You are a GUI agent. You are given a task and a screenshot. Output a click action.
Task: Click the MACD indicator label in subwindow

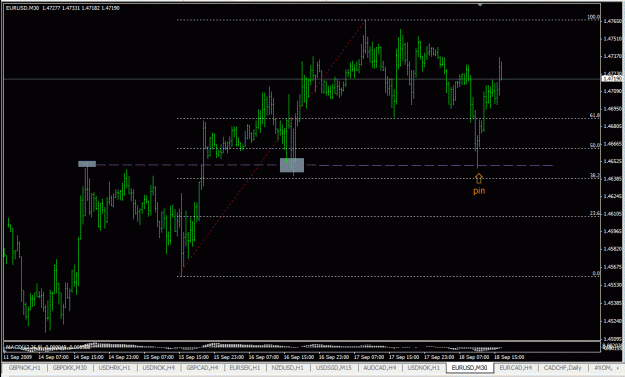(x=47, y=347)
